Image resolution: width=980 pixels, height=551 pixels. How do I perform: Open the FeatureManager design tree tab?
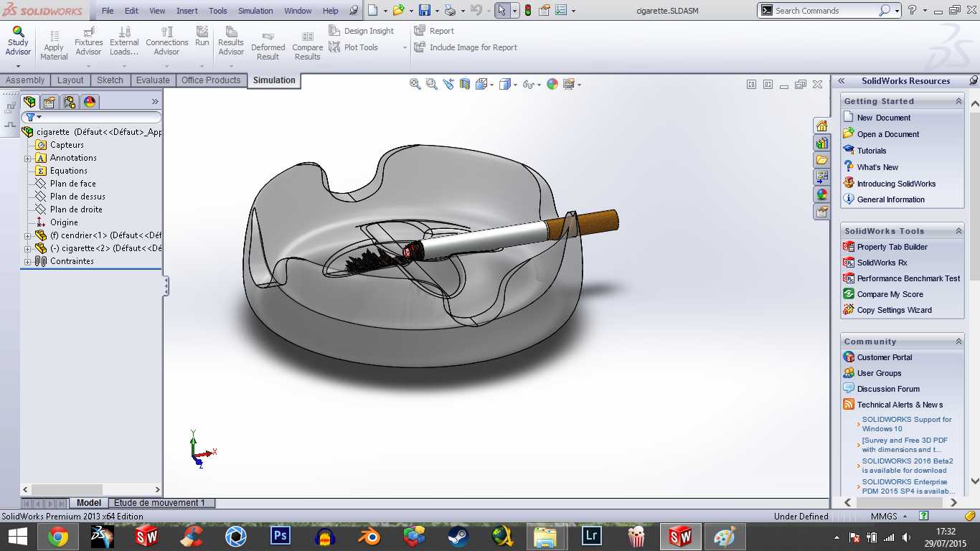pyautogui.click(x=29, y=102)
